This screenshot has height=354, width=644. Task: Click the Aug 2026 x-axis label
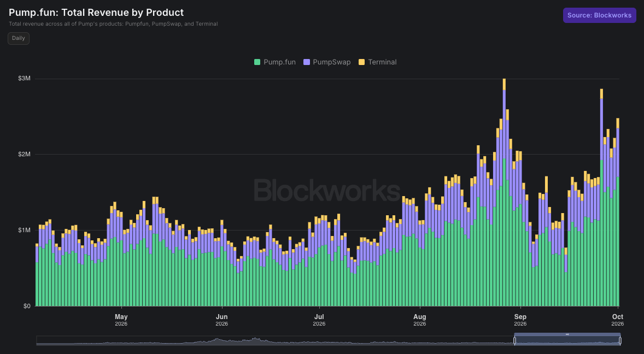[420, 320]
